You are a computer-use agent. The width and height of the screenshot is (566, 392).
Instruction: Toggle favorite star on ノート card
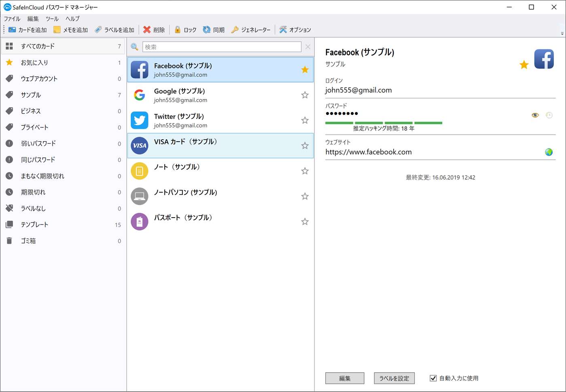[305, 171]
